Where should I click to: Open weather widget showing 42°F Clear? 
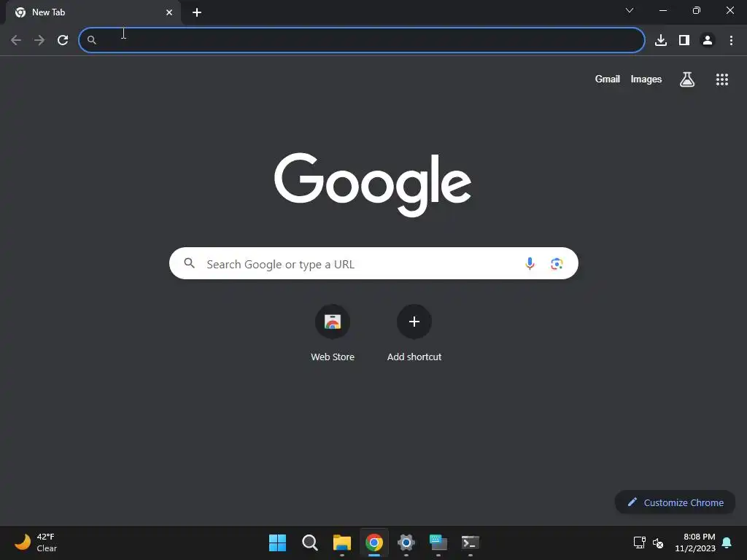pos(36,542)
